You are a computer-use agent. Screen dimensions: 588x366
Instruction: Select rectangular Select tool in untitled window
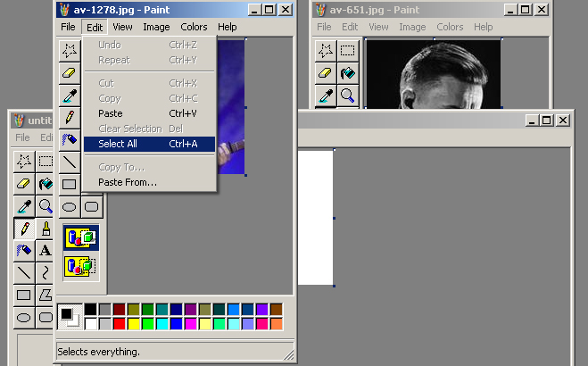pyautogui.click(x=45, y=162)
